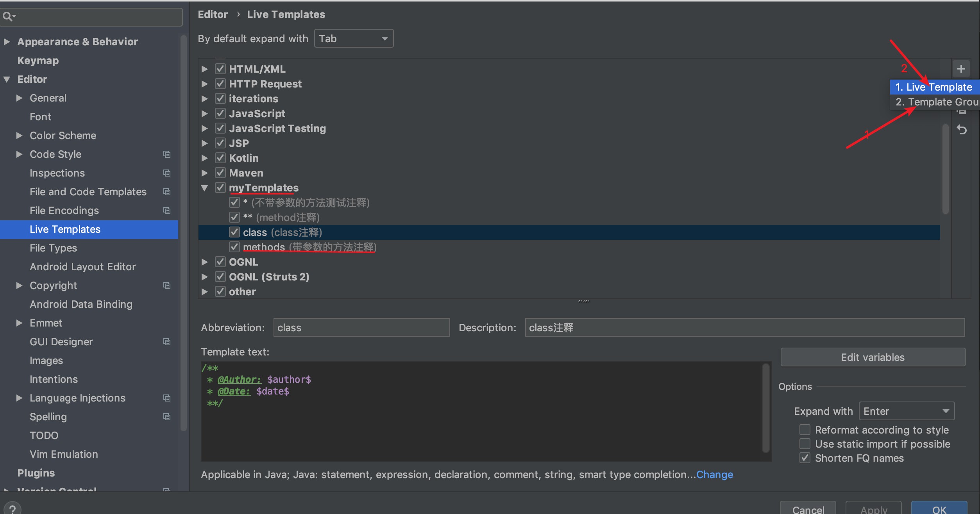Select Live Template from the popup menu
The height and width of the screenshot is (514, 980).
[934, 87]
